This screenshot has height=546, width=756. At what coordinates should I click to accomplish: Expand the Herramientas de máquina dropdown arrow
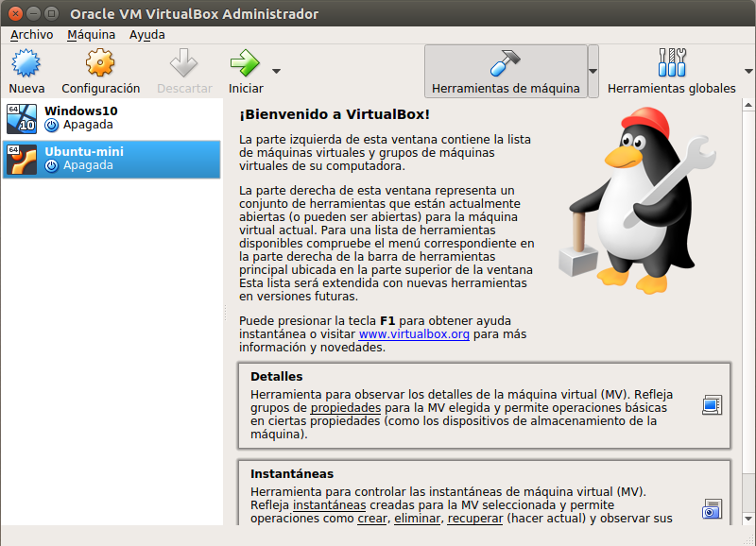click(x=592, y=71)
